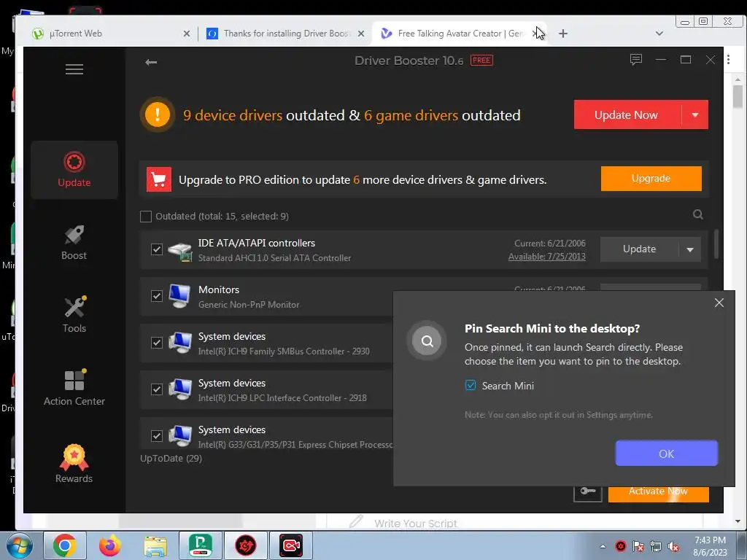Uncheck the IDE ATA/ATAPI controllers checkbox
The width and height of the screenshot is (747, 560).
click(157, 249)
